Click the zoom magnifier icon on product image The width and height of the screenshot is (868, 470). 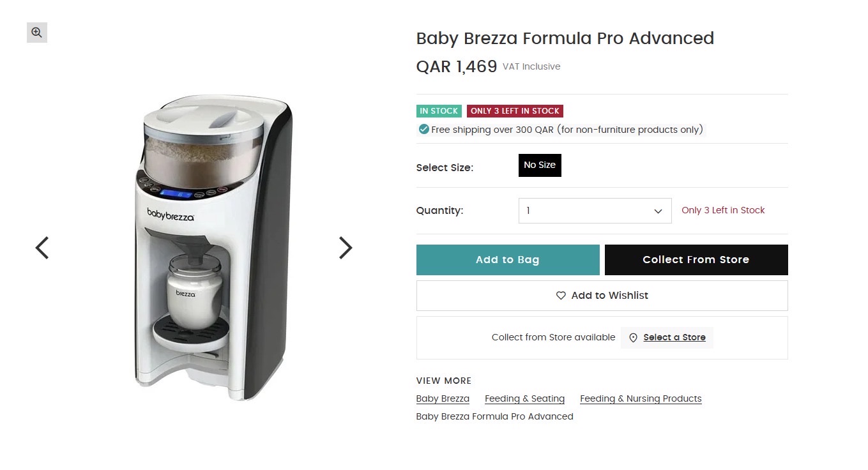[x=37, y=33]
